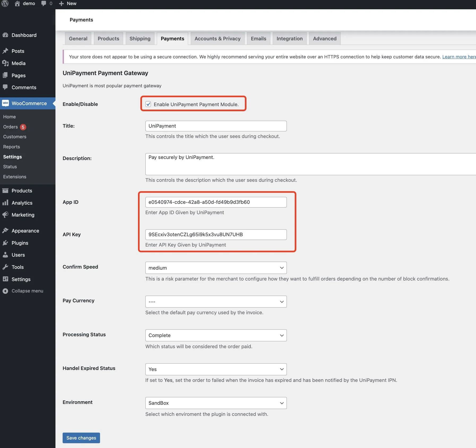Viewport: 476px width, 448px height.
Task: Toggle Enable UniPayment Payment Module checkbox
Action: pos(148,104)
